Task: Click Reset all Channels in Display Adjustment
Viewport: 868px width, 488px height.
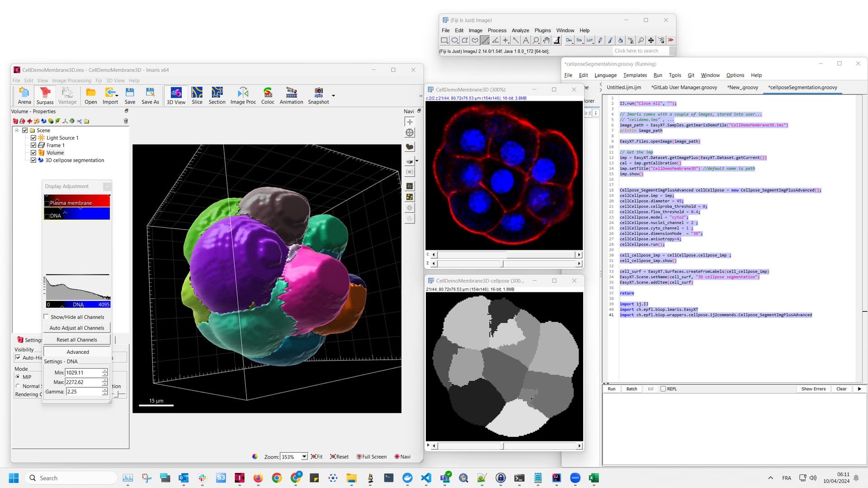Action: [x=76, y=339]
